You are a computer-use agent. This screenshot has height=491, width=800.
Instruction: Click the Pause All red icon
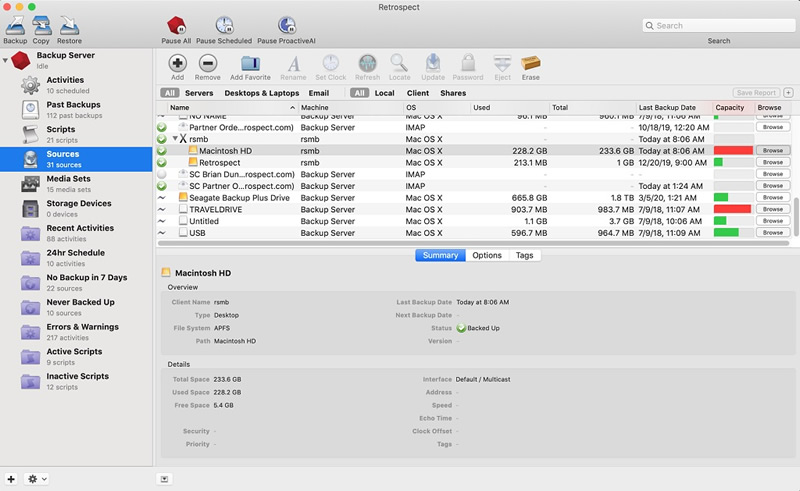176,25
